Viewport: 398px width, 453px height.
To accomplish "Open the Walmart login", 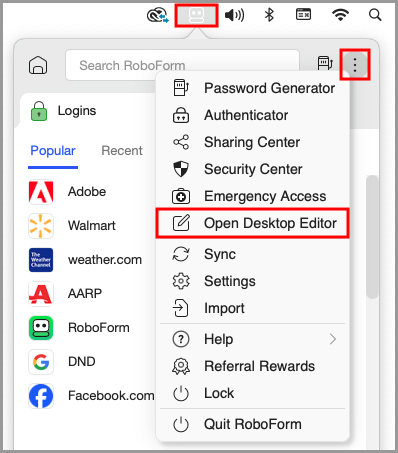I will click(92, 226).
